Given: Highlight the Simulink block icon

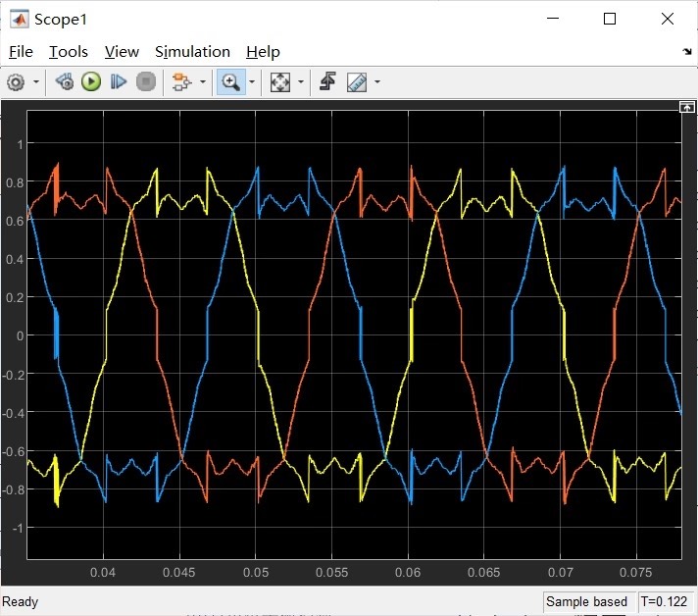Looking at the screenshot, I should pyautogui.click(x=181, y=82).
